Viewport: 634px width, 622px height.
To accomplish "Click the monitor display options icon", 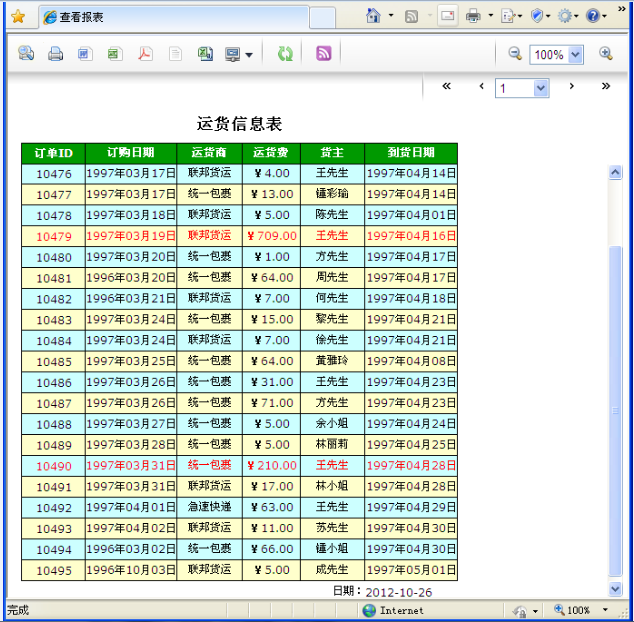I will pyautogui.click(x=233, y=54).
